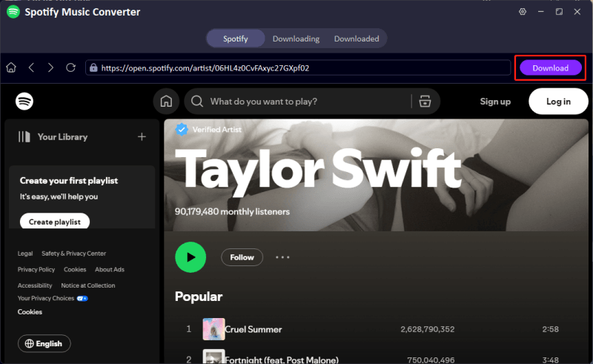Click the Spotify Music Converter logo icon

point(13,12)
